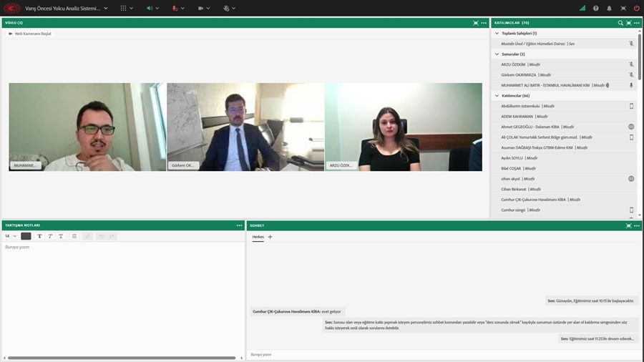Viewport: 644px width, 362px height.
Task: Open microphone options dropdown arrow
Action: pos(182,8)
